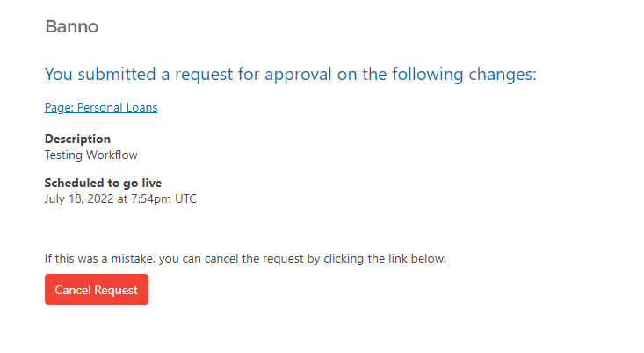Click the word 'Loans' in the page link
644x353 pixels.
pyautogui.click(x=141, y=108)
